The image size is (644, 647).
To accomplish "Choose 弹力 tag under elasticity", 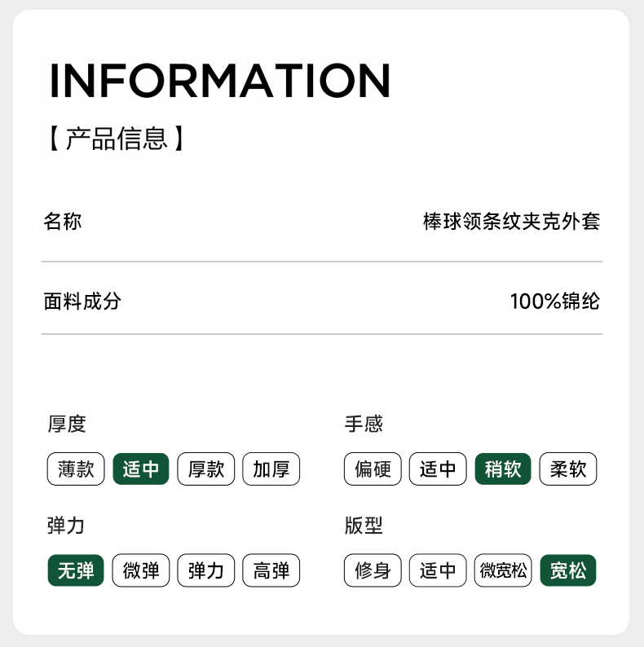I will pos(206,570).
